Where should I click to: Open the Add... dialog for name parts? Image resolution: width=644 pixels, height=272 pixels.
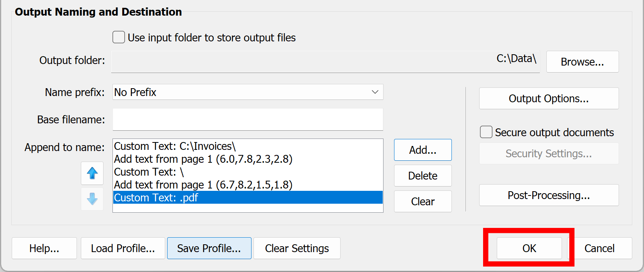click(x=423, y=150)
